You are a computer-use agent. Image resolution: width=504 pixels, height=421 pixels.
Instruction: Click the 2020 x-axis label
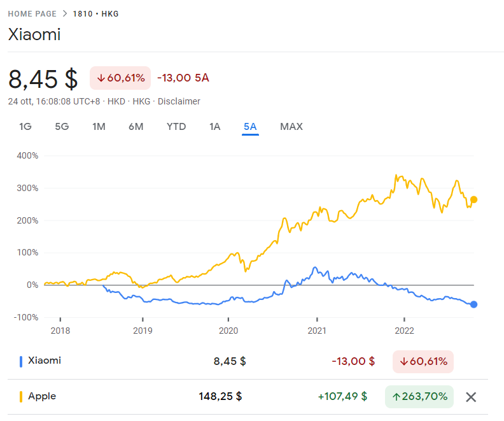pos(228,331)
